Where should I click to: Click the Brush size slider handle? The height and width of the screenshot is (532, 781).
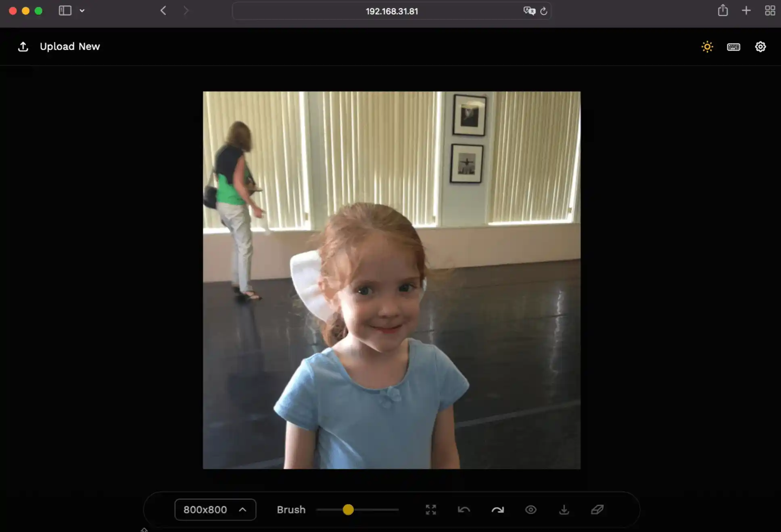tap(348, 509)
